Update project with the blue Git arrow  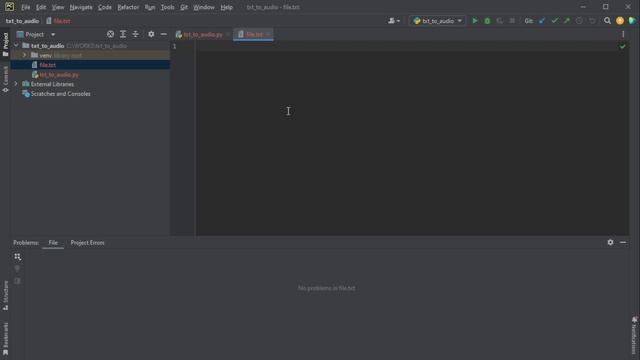(x=542, y=20)
